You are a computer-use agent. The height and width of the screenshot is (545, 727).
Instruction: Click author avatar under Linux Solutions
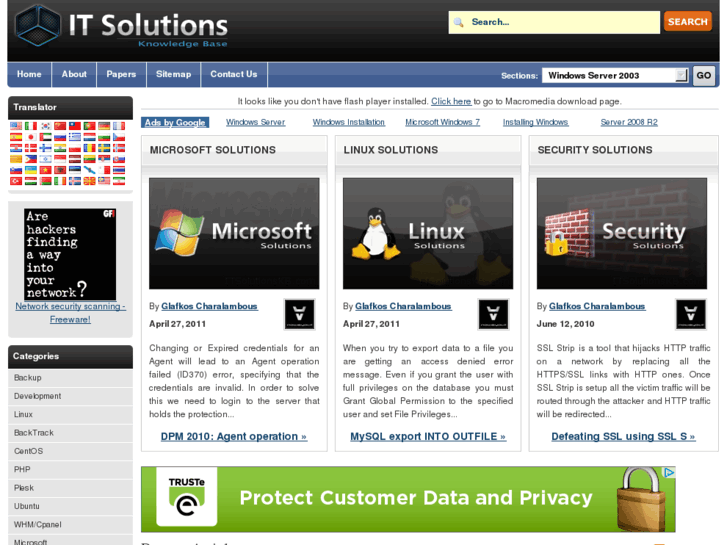tap(493, 314)
